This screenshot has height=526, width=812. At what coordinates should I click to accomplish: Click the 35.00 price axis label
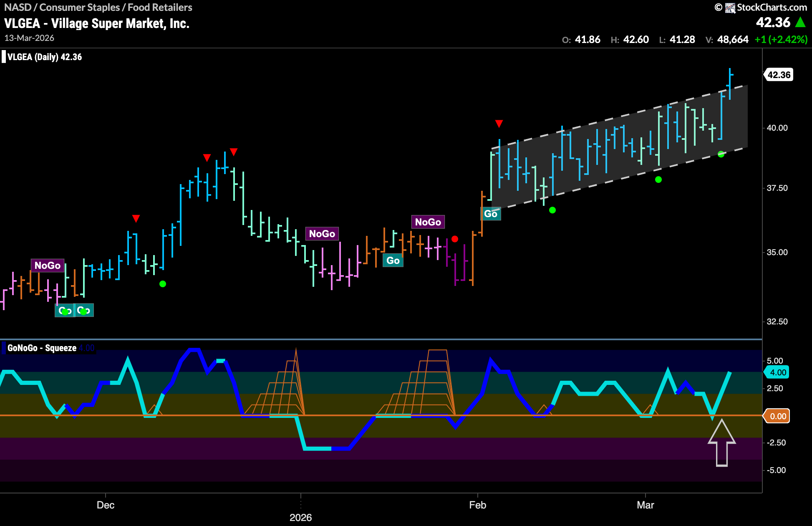[777, 252]
